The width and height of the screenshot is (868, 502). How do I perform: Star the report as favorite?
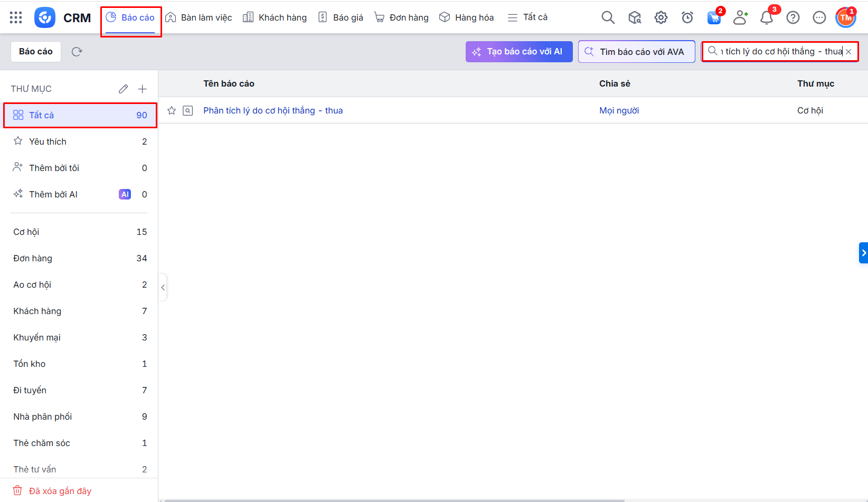[172, 110]
